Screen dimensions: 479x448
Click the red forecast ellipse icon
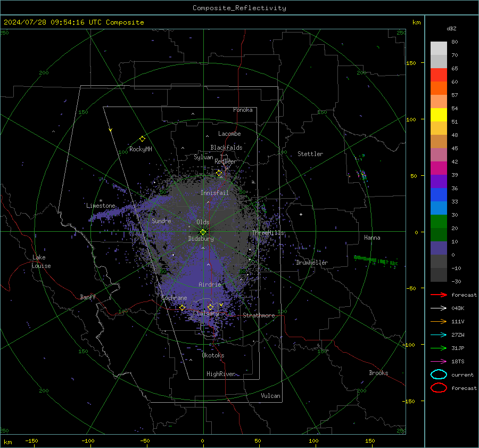pos(439,388)
